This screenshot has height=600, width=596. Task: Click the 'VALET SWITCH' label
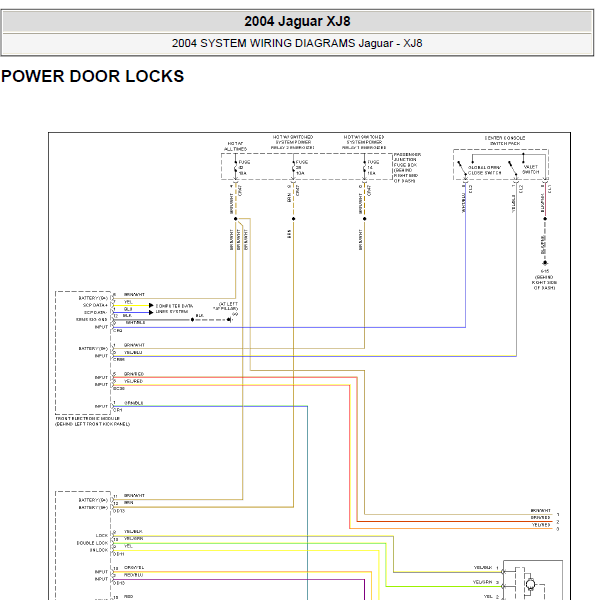tap(530, 170)
